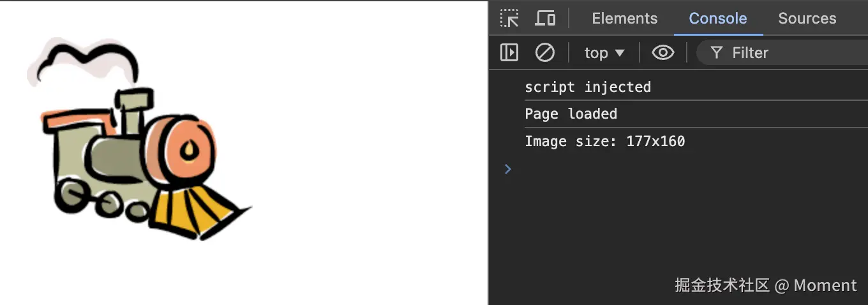
Task: Select the Console tab
Action: [717, 19]
